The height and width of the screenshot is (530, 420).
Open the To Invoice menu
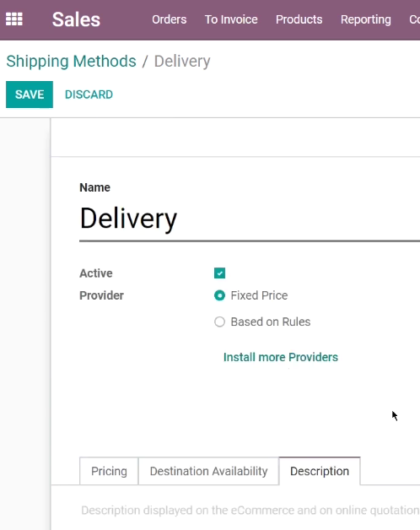point(231,19)
